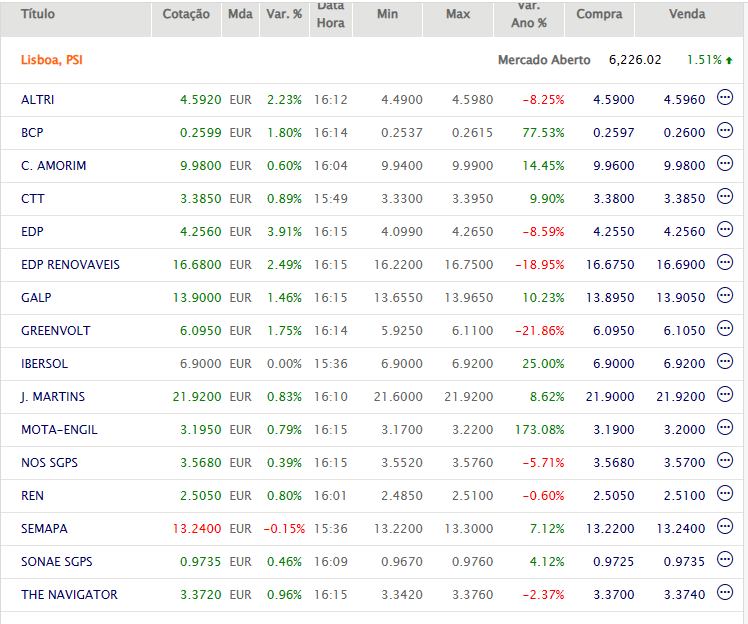Click the Data Hora column header
The width and height of the screenshot is (748, 624).
[x=331, y=15]
